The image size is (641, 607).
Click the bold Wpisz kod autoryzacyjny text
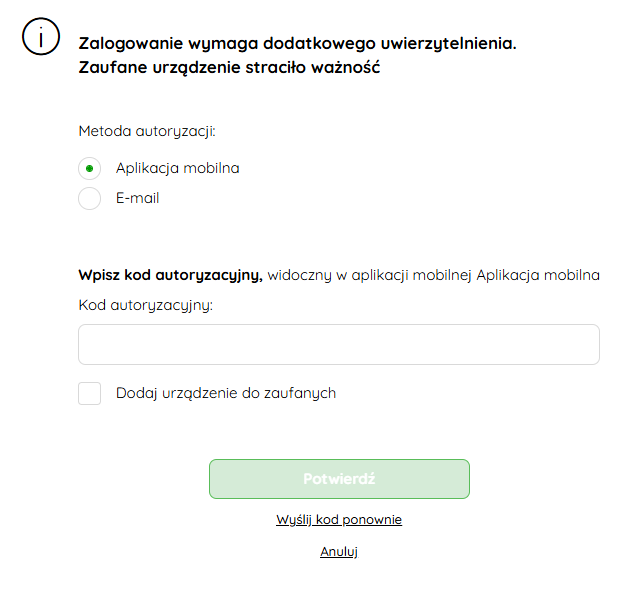pyautogui.click(x=170, y=275)
